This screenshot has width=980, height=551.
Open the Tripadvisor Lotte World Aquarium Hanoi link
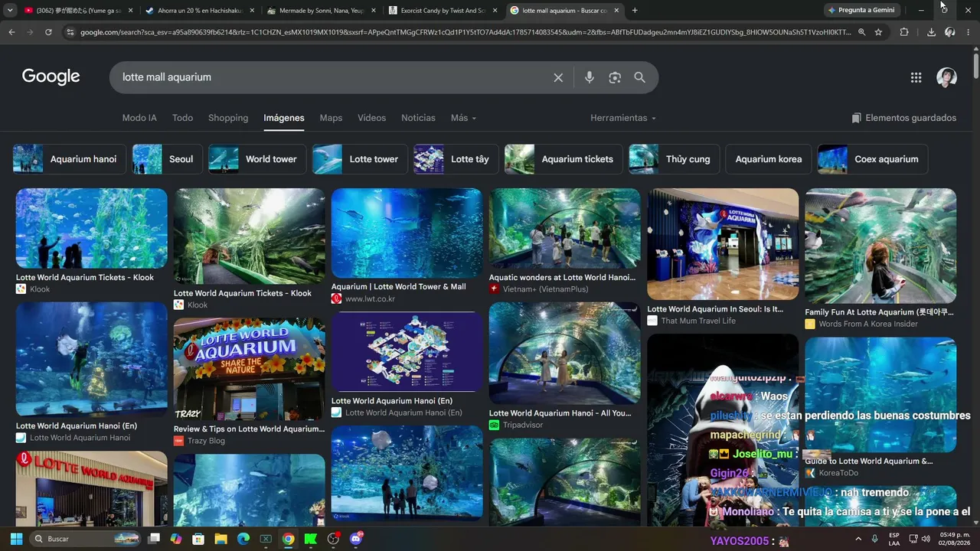click(x=561, y=413)
